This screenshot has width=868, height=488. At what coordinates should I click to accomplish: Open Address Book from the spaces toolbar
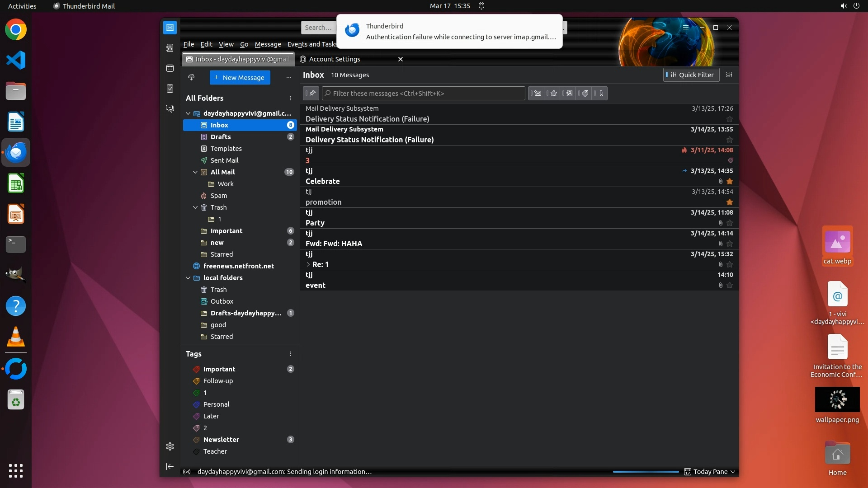point(170,48)
